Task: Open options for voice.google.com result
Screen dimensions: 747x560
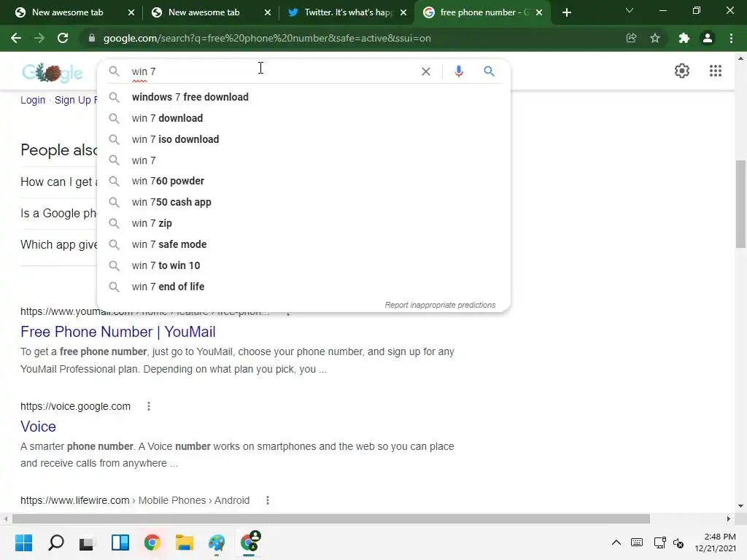Action: pyautogui.click(x=149, y=406)
